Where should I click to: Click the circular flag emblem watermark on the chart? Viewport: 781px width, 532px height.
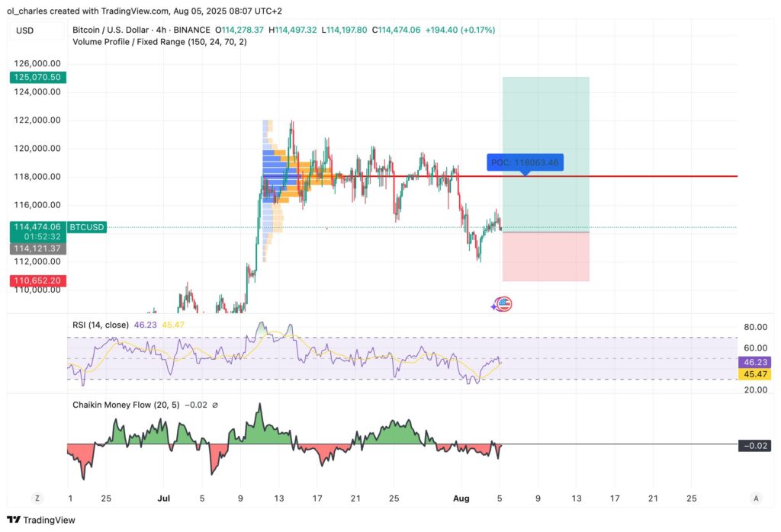tap(503, 304)
